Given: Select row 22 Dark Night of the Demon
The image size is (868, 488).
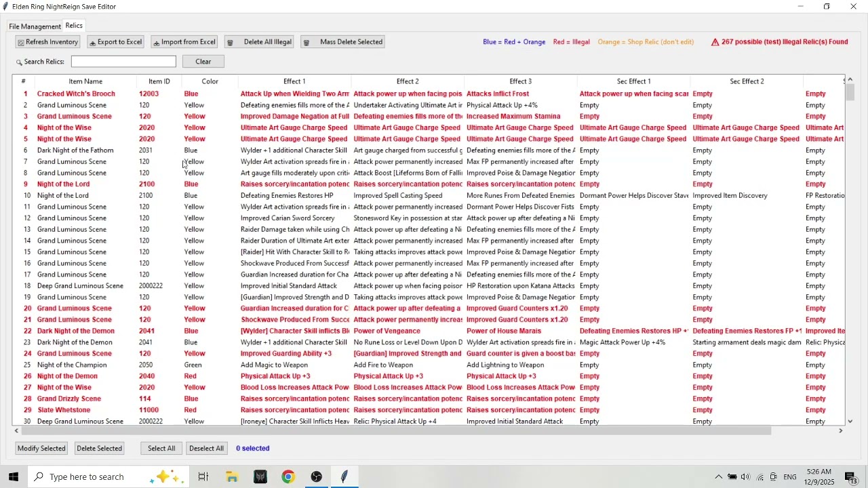Looking at the screenshot, I should 429,331.
